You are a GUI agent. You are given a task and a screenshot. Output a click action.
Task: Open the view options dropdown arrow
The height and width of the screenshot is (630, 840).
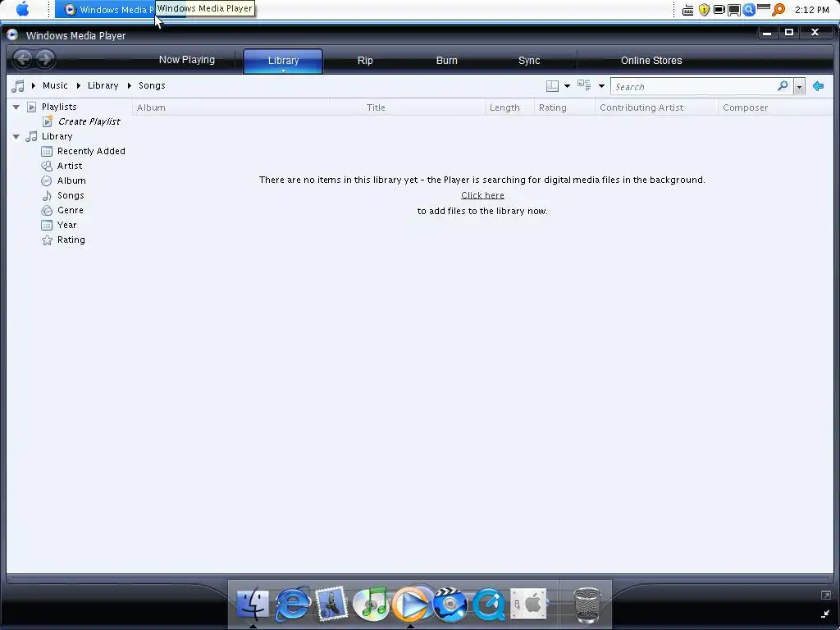pos(601,85)
